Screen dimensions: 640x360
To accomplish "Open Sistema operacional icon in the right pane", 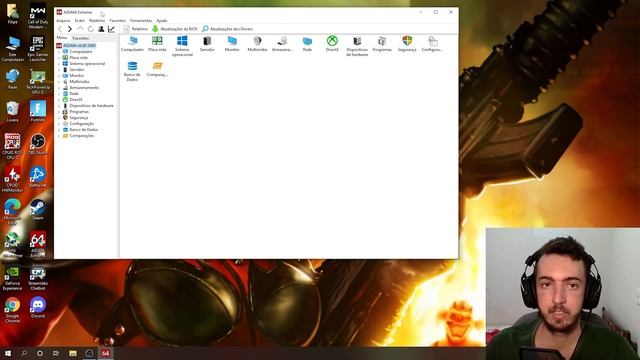I will 182,46.
